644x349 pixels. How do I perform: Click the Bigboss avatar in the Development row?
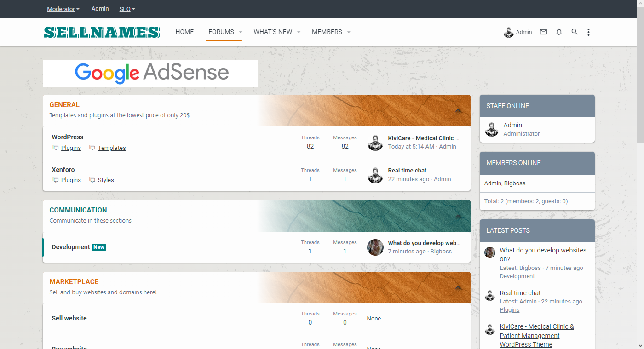[x=375, y=247]
